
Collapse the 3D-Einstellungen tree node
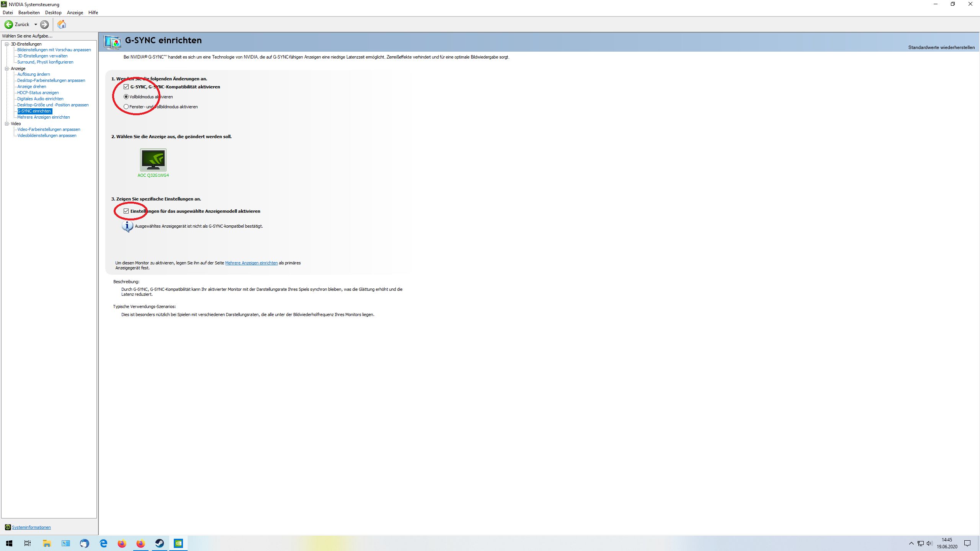pos(7,44)
